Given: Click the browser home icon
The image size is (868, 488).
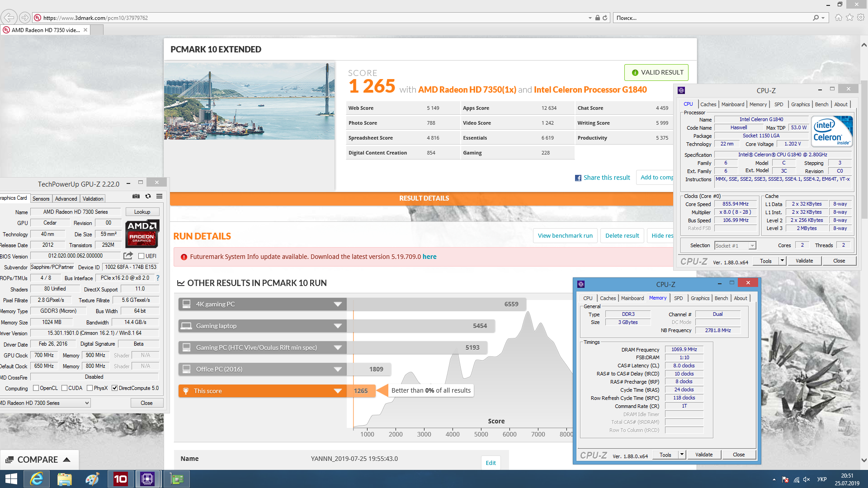Looking at the screenshot, I should (x=839, y=18).
